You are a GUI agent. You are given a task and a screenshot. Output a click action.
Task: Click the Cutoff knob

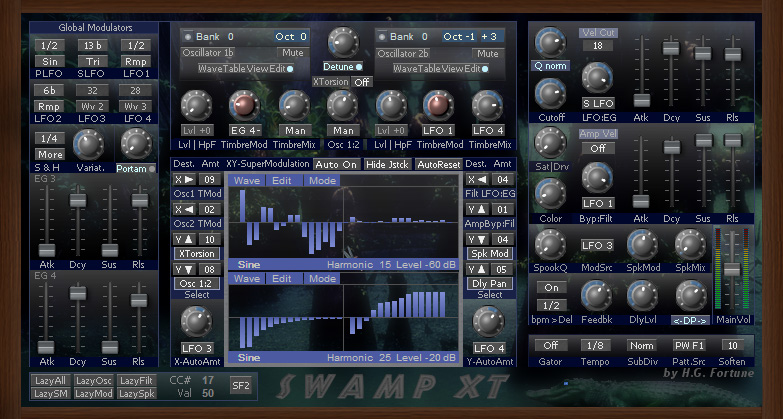pos(551,94)
